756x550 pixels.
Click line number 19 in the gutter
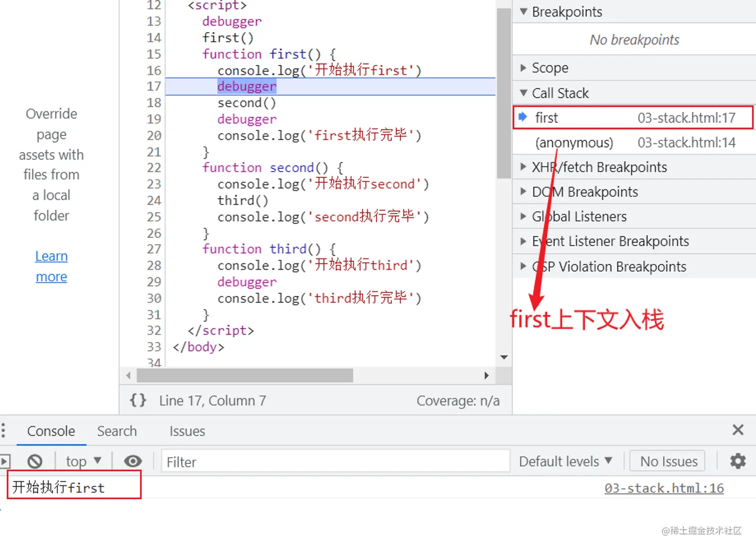(154, 119)
